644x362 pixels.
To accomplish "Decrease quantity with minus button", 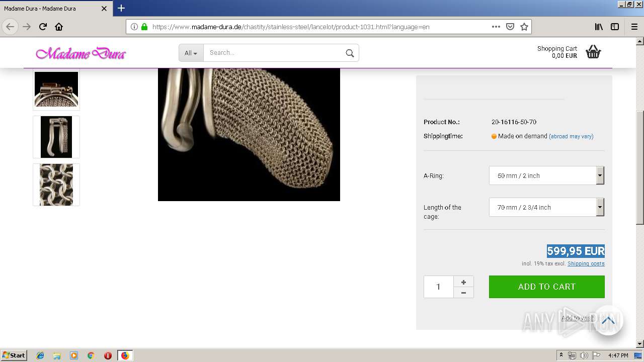I will click(x=463, y=293).
